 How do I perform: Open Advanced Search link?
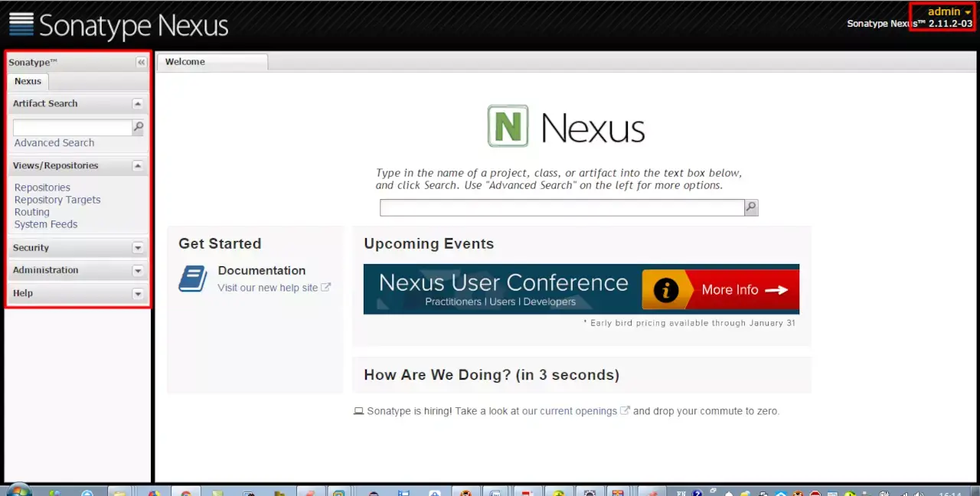[x=54, y=143]
